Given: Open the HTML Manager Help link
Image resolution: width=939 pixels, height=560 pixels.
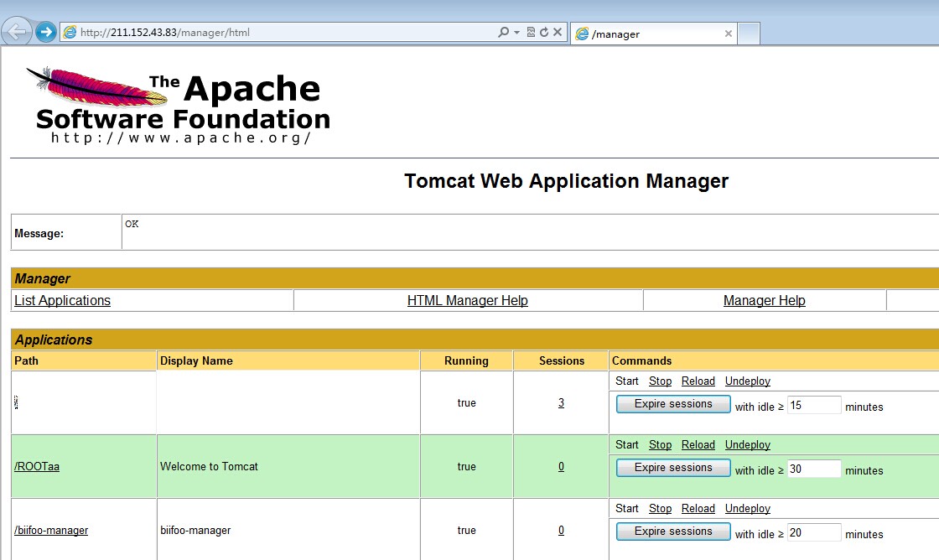Looking at the screenshot, I should click(x=467, y=300).
